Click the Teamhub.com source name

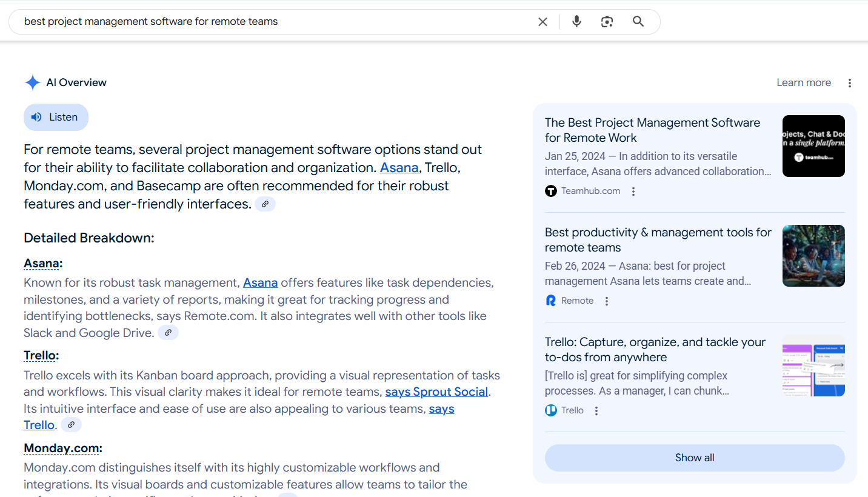[591, 191]
